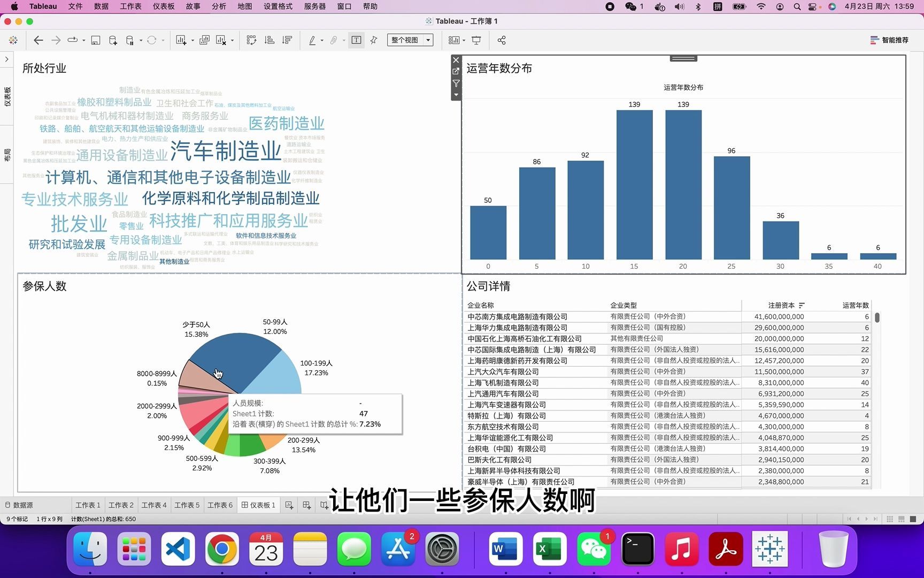Viewport: 924px width, 578px height.
Task: Click the Undo arrow in the toolbar
Action: pyautogui.click(x=37, y=40)
